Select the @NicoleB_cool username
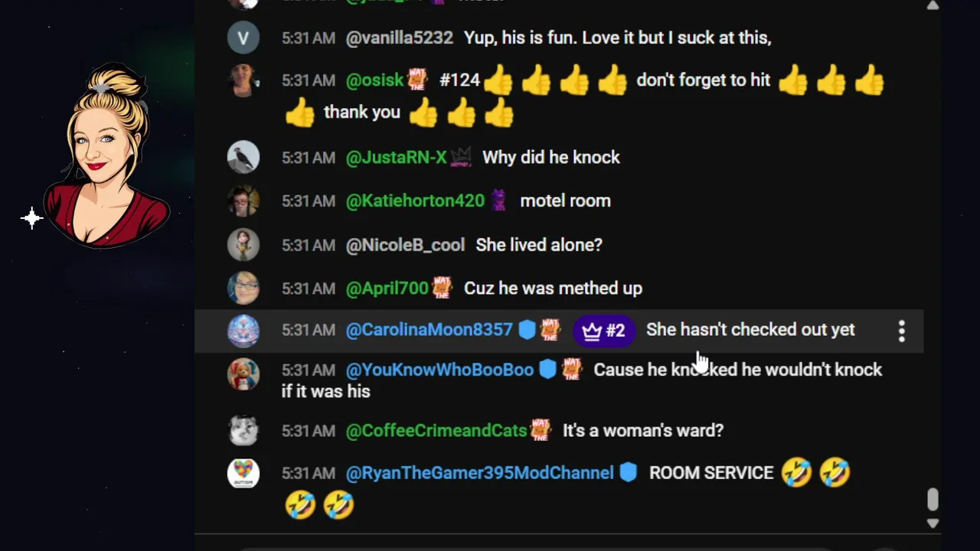This screenshot has height=551, width=980. coord(405,245)
